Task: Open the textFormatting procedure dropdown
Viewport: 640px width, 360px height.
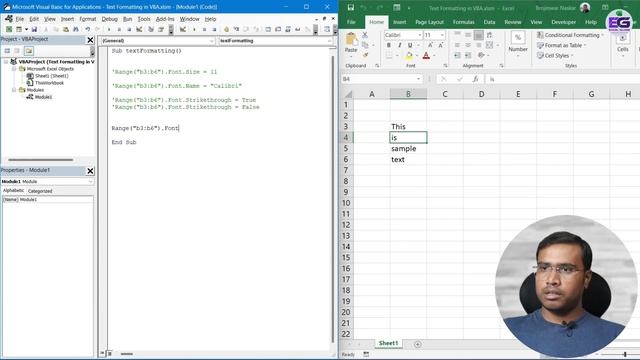Action: (329, 41)
